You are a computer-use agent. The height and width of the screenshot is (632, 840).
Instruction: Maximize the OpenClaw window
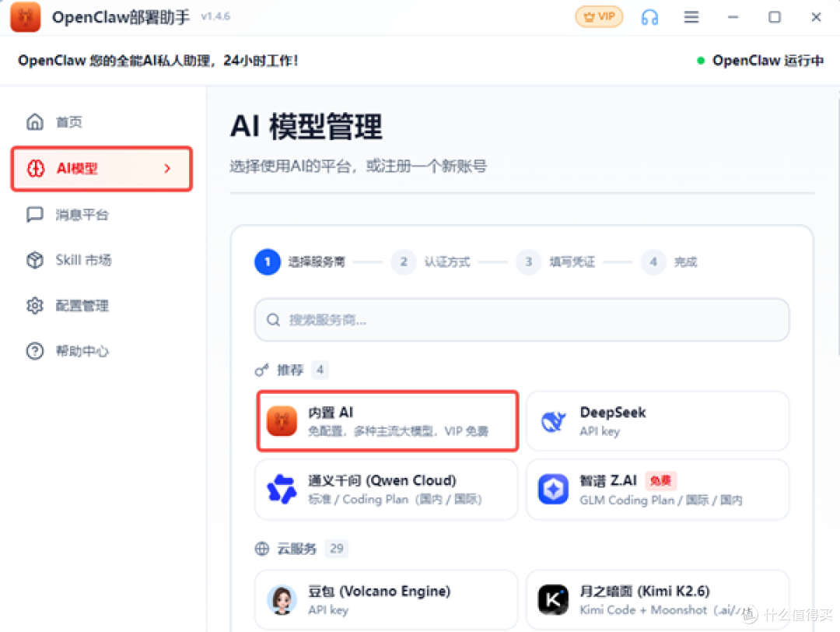pyautogui.click(x=774, y=17)
